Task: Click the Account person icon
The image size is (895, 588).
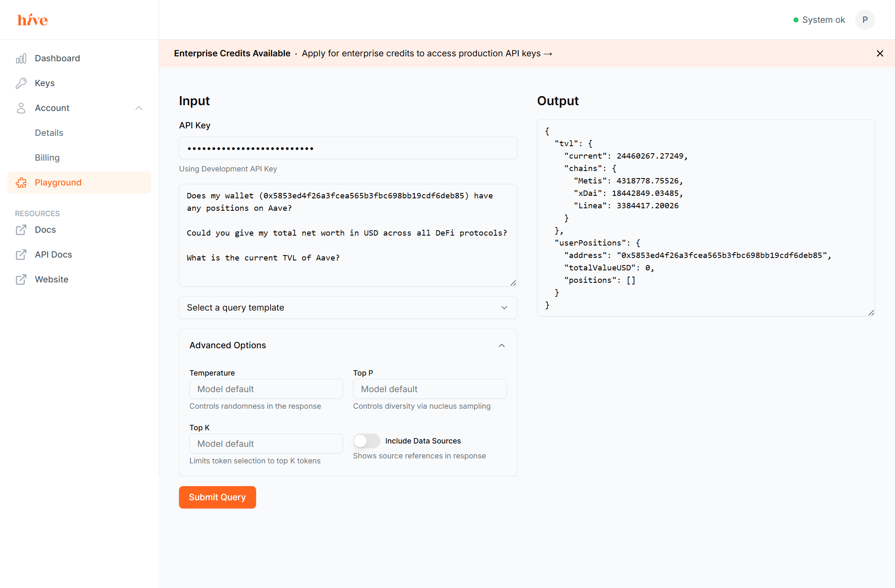Action: click(21, 108)
